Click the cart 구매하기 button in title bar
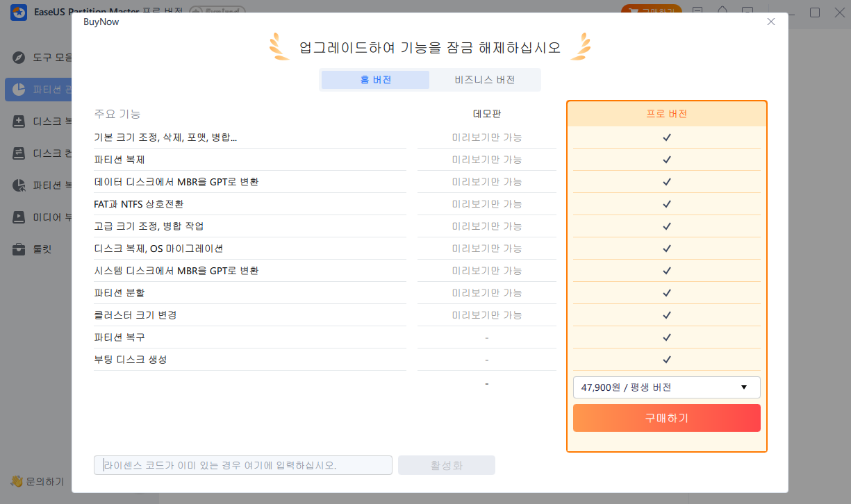This screenshot has height=504, width=851. pyautogui.click(x=651, y=12)
